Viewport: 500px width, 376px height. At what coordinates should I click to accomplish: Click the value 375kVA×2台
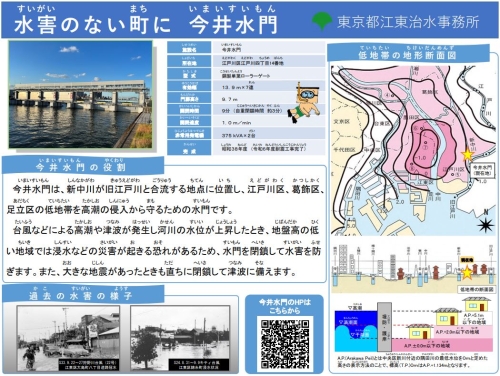click(x=239, y=135)
